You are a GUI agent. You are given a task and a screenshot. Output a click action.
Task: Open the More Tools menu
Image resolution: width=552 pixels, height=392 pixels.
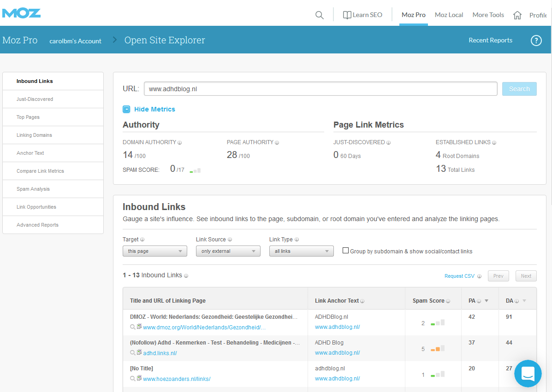tap(488, 15)
